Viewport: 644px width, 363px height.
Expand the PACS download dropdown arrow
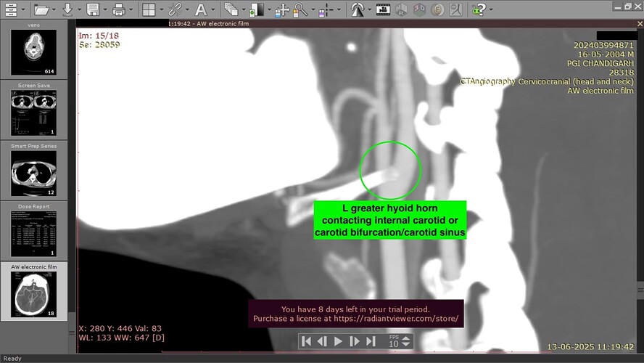[79, 9]
